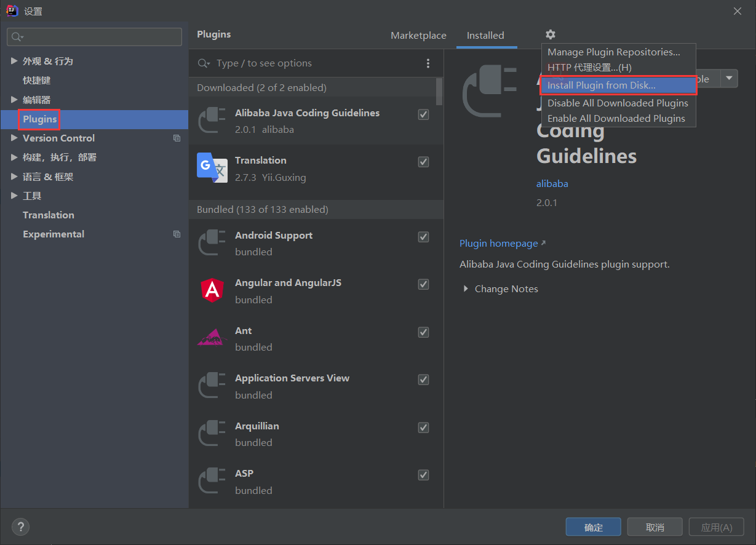Choose Enable All Downloaded Plugins
This screenshot has width=756, height=545.
coord(618,119)
